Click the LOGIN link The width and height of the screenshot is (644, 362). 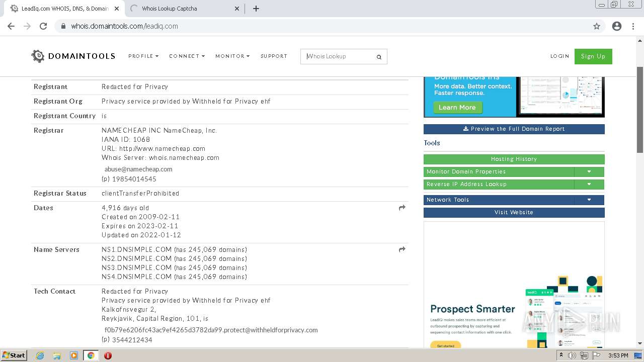559,56
